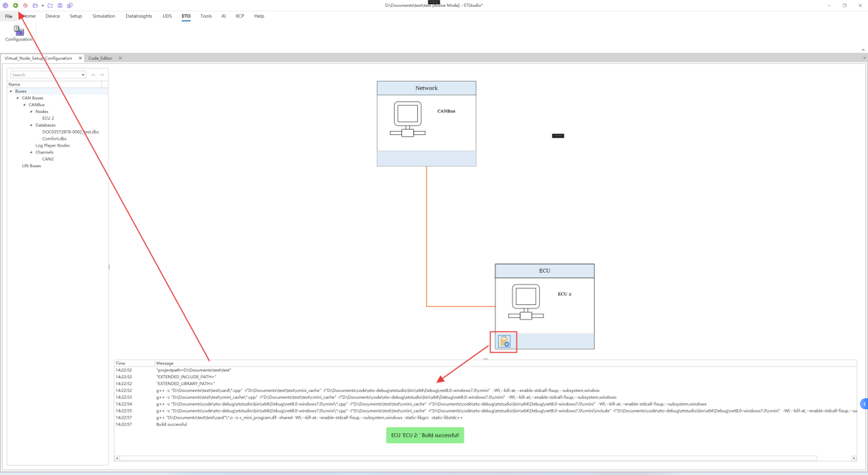868x475 pixels.
Task: Select Comfort.dbc in the tree
Action: (x=54, y=138)
